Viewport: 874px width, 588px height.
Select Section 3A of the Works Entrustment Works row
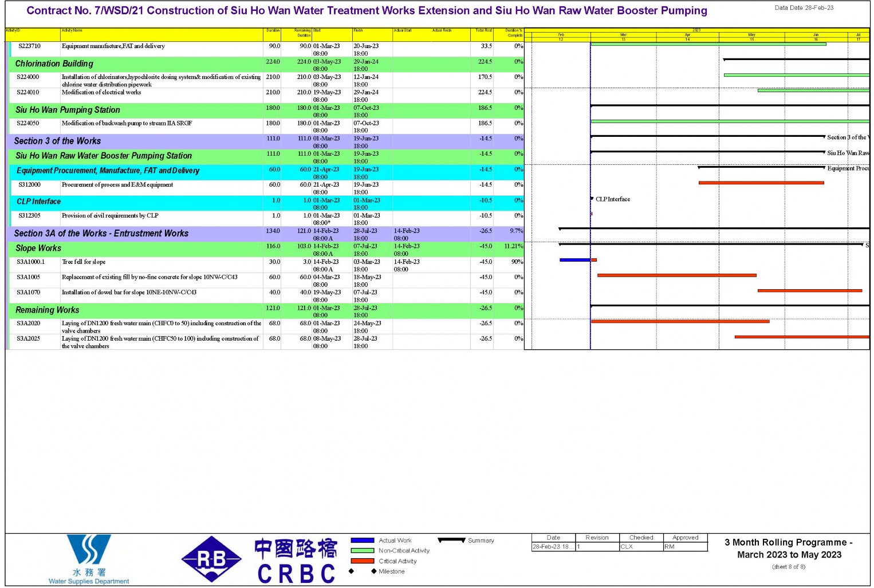(x=265, y=234)
